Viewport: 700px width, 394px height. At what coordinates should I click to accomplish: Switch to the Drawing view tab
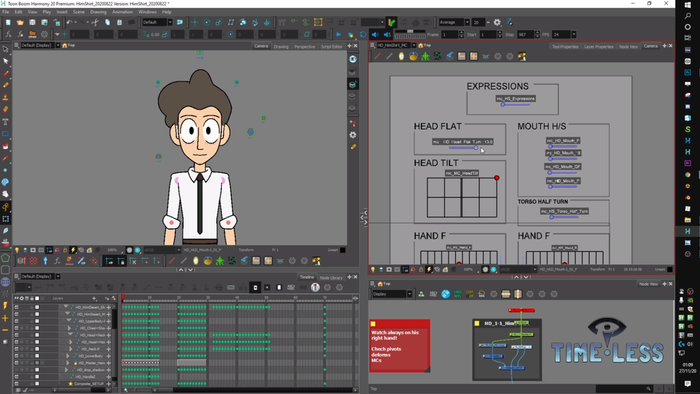pyautogui.click(x=281, y=46)
